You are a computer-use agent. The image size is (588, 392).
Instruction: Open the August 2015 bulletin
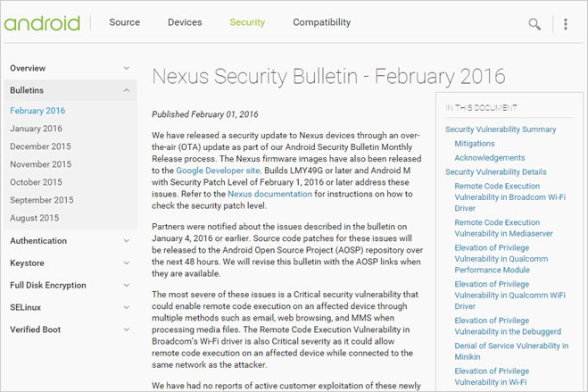tap(35, 218)
